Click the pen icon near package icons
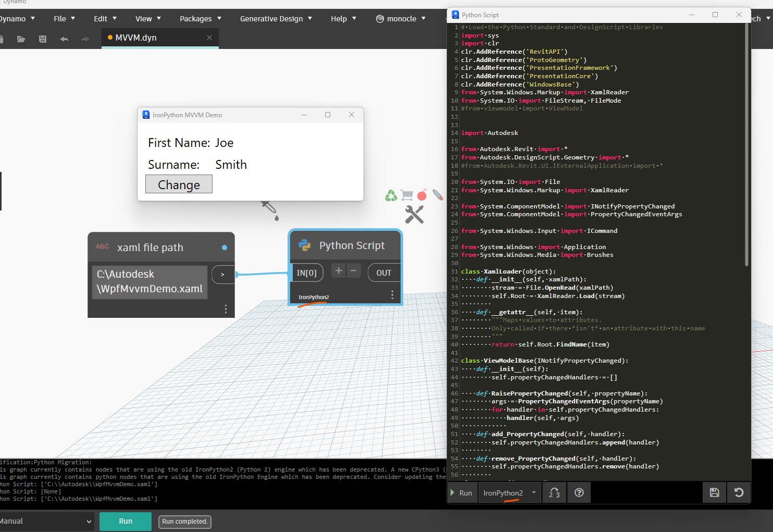 pyautogui.click(x=438, y=195)
